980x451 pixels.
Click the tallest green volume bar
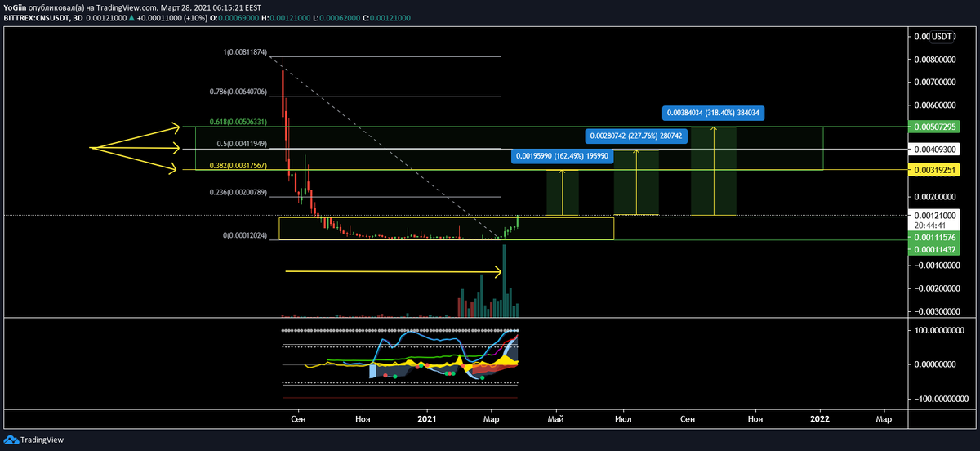505,280
